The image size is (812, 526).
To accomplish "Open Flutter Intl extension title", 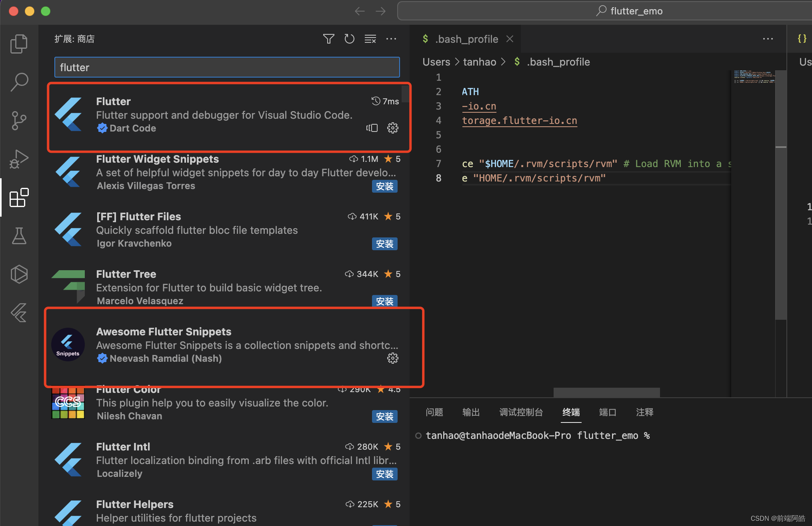I will pyautogui.click(x=123, y=447).
